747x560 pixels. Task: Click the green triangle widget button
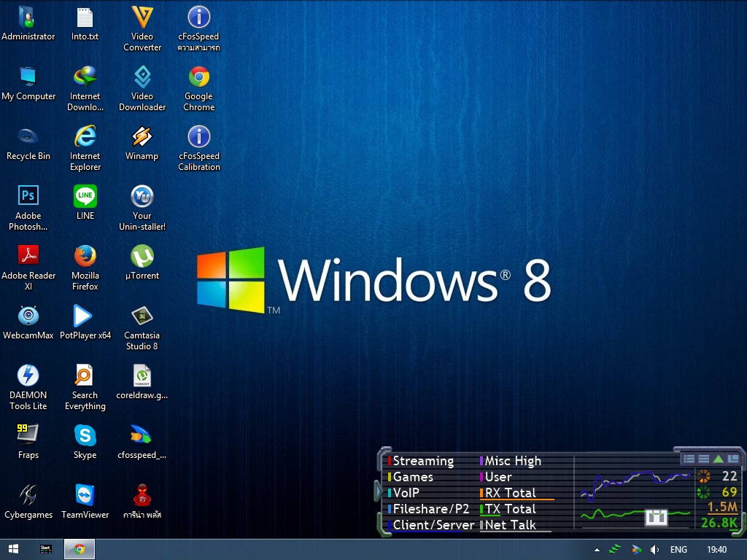pyautogui.click(x=719, y=459)
